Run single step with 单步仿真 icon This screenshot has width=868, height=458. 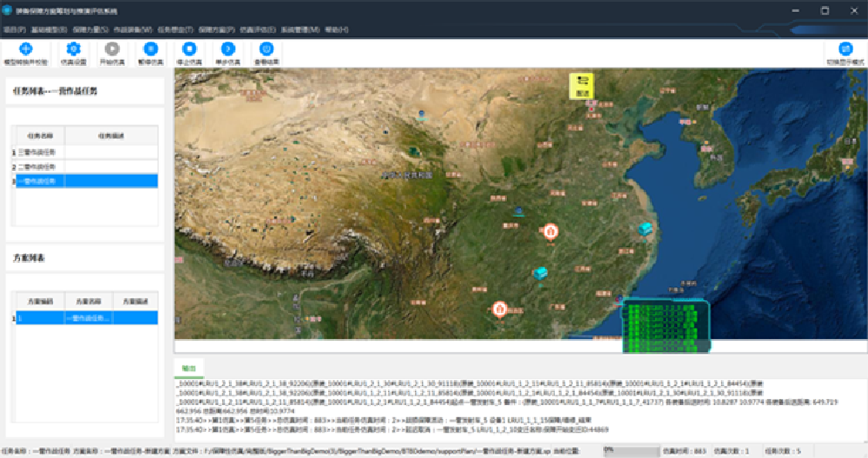coord(227,49)
